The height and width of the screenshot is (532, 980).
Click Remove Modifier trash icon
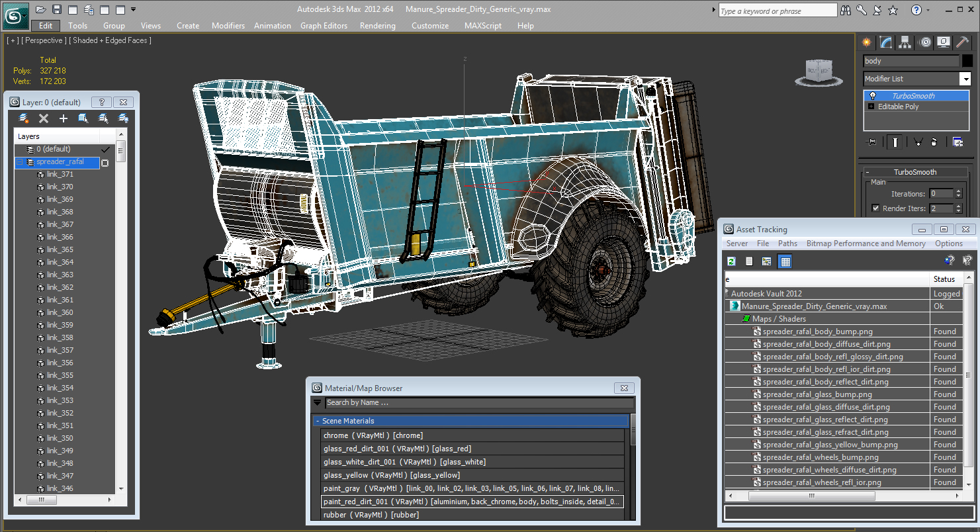(934, 142)
